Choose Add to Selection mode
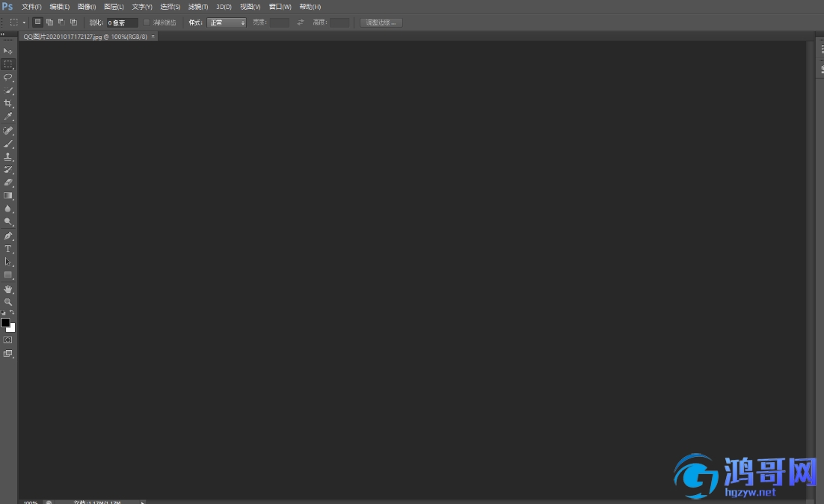This screenshot has height=504, width=824. pyautogui.click(x=49, y=22)
